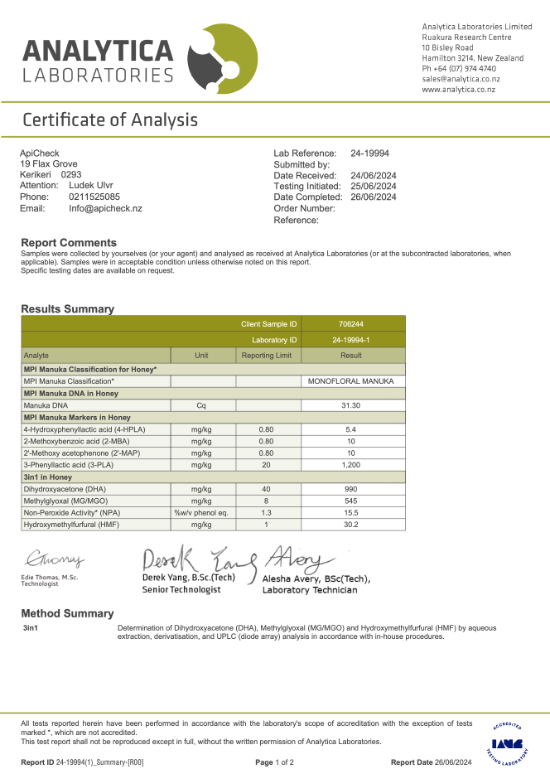Select 'Laboratory Technician' title text
550x780 pixels.
(310, 590)
